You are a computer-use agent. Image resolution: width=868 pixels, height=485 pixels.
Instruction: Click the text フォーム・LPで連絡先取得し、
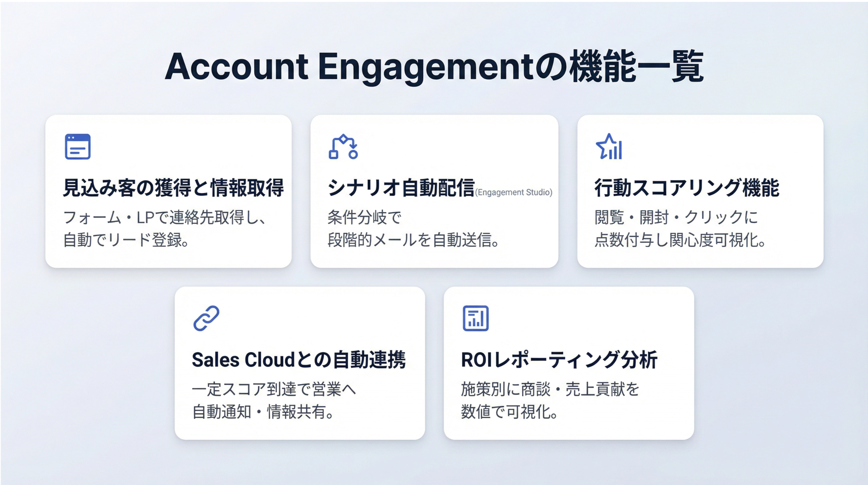[x=165, y=217]
